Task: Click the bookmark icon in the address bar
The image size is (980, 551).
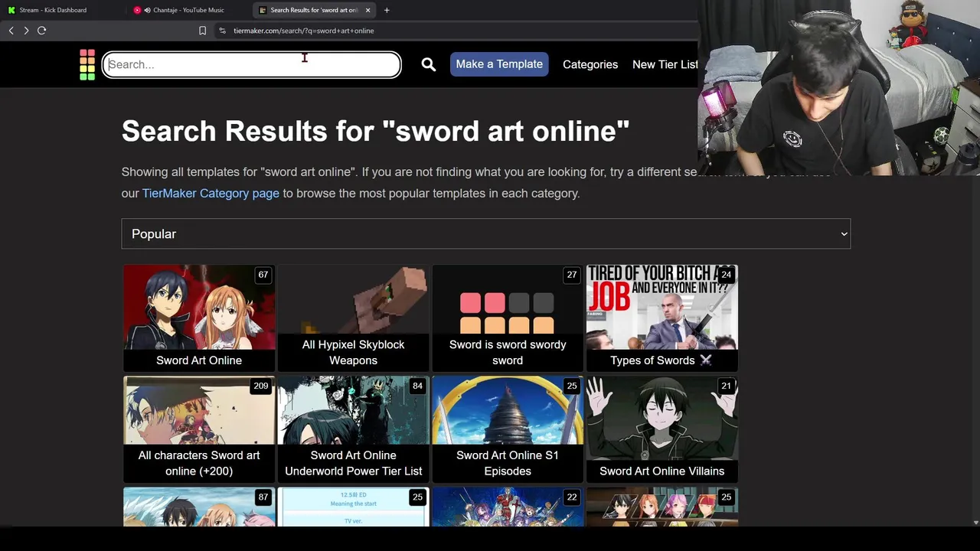Action: (202, 31)
